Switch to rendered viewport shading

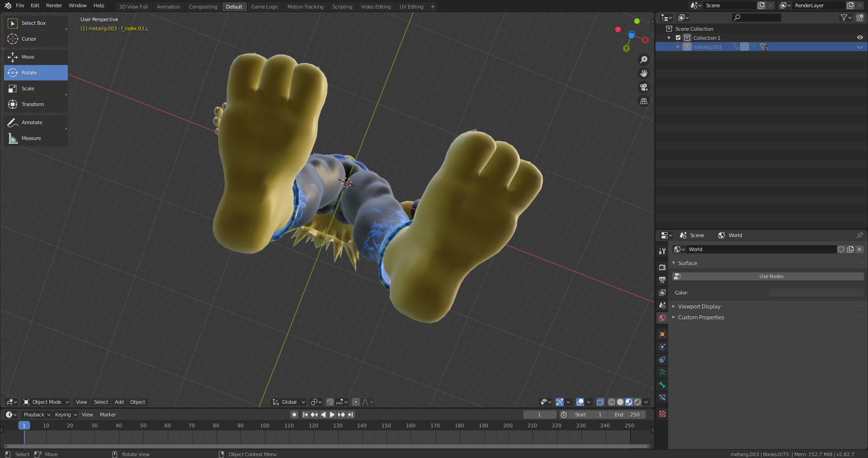[637, 402]
